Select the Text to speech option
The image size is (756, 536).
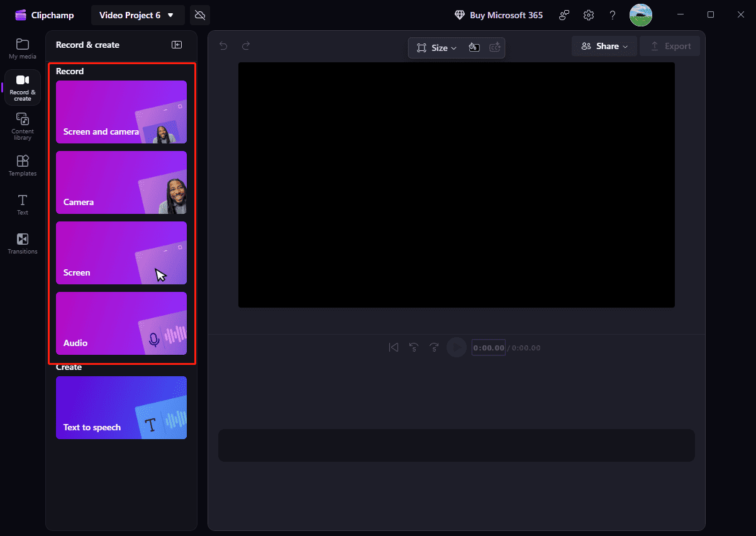point(121,408)
